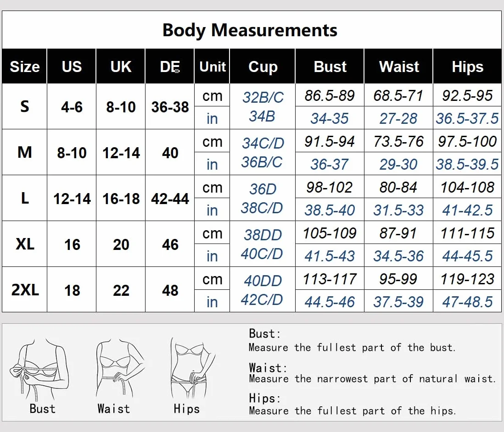Select the Size column header
504x432 pixels.
point(25,66)
